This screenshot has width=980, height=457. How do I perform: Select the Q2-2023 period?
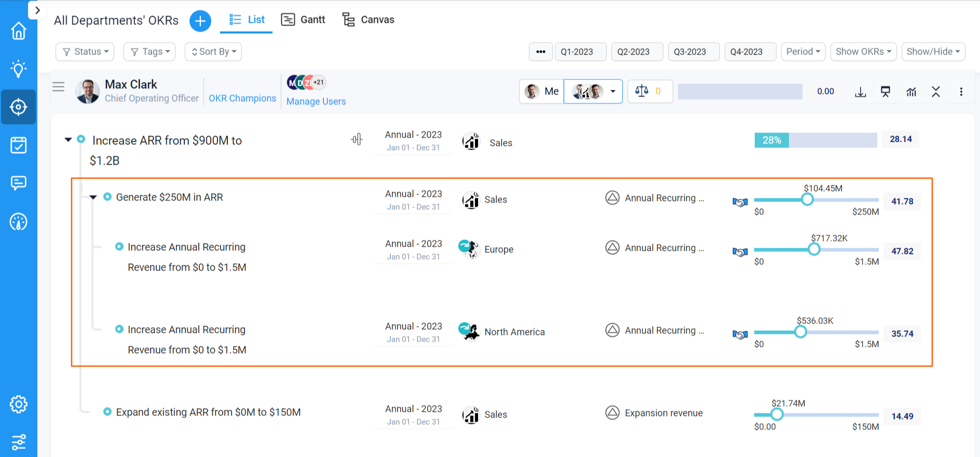[637, 51]
